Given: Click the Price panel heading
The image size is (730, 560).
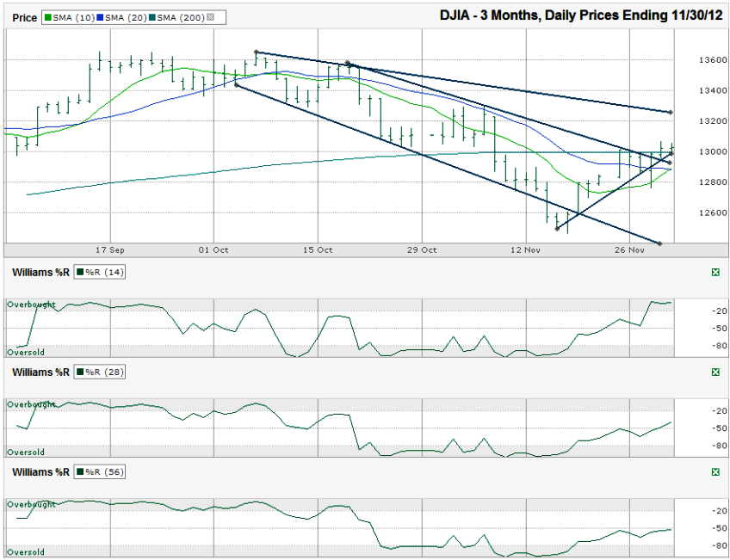Looking at the screenshot, I should pos(25,18).
